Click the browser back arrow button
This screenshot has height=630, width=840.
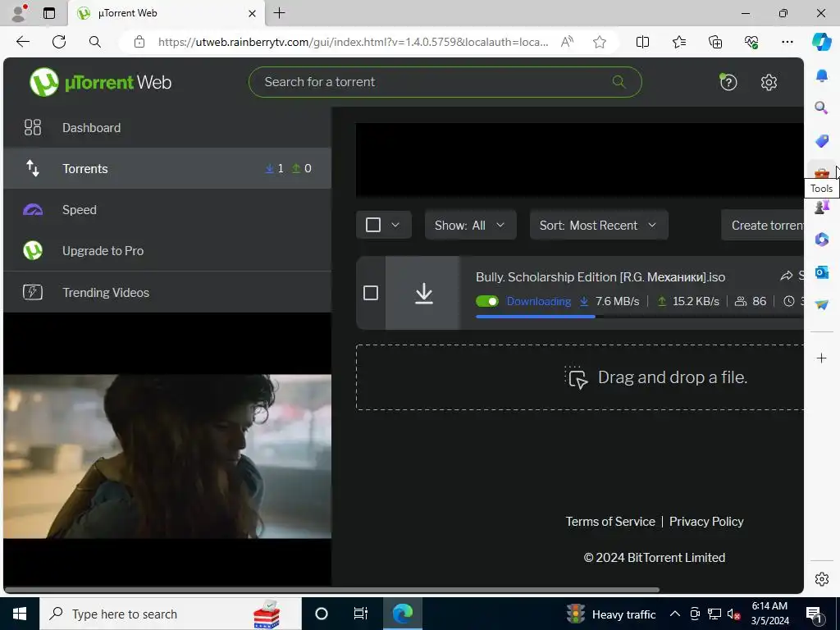tap(23, 42)
